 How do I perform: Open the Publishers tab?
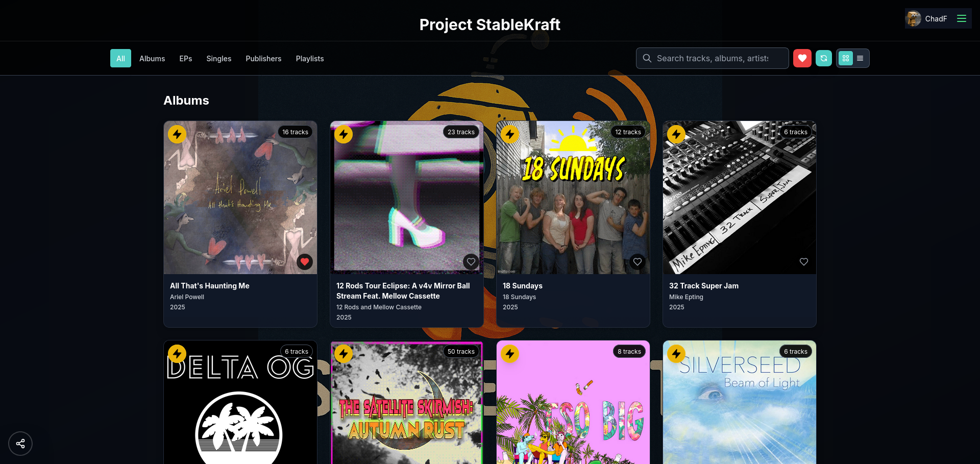tap(263, 59)
